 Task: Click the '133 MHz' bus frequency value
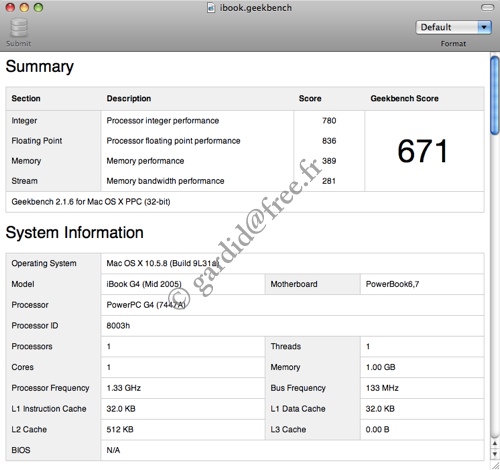[x=382, y=388]
